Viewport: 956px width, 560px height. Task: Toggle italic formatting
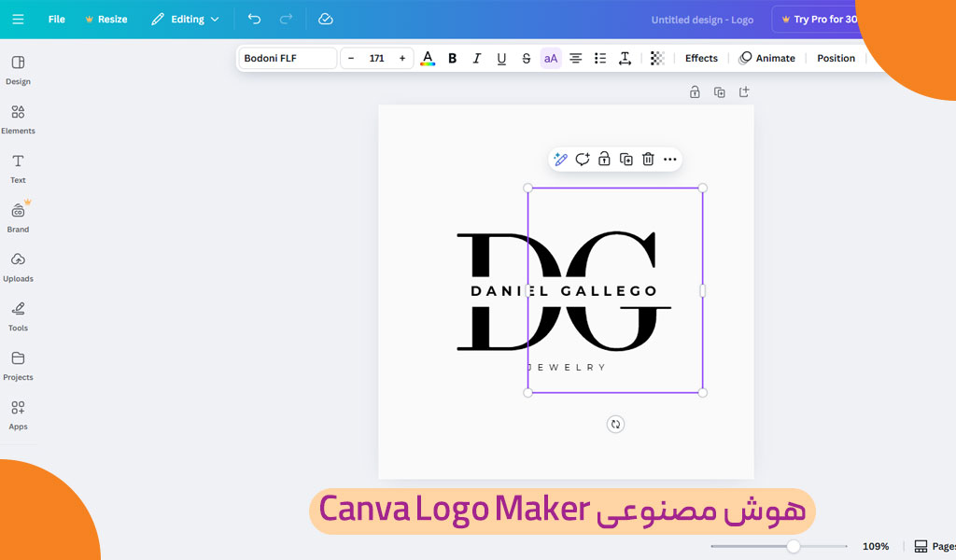[477, 58]
